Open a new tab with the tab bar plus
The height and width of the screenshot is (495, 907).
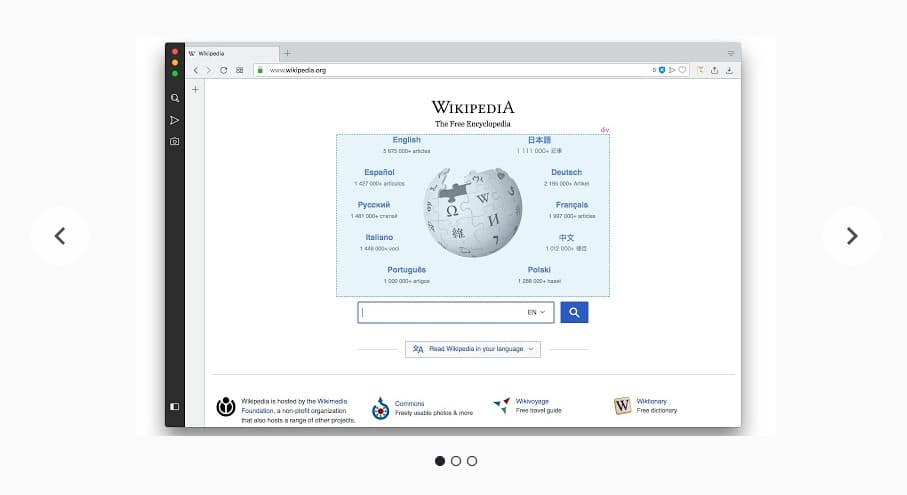pyautogui.click(x=287, y=53)
